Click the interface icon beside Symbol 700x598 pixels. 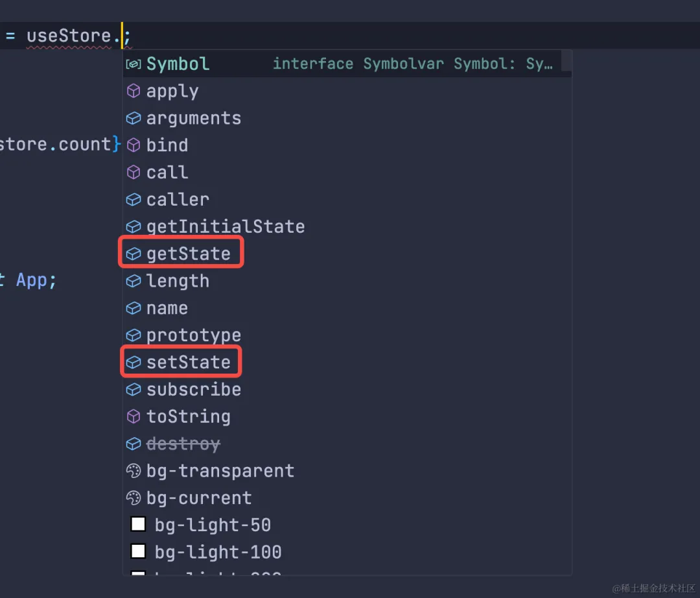(x=133, y=64)
